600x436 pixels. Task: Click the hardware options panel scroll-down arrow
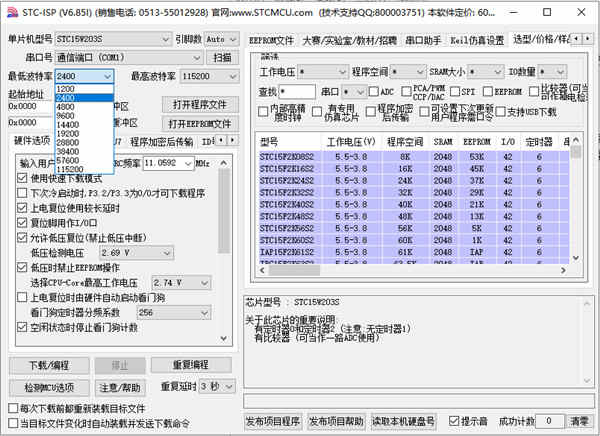[x=224, y=338]
